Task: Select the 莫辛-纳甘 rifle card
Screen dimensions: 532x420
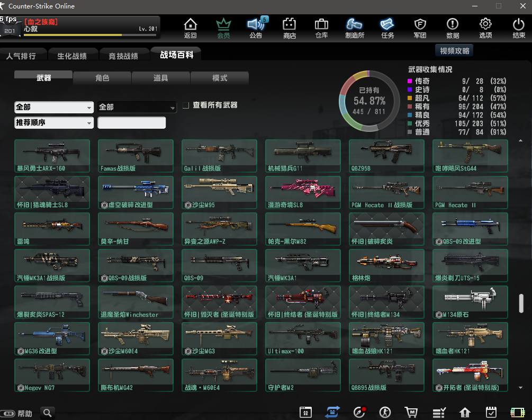Action: 136,229
